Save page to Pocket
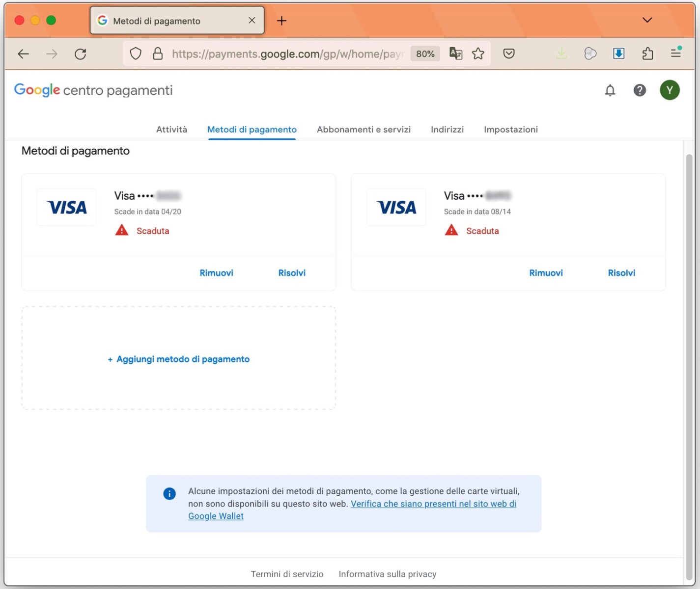Viewport: 700px width, 589px height. 509,54
